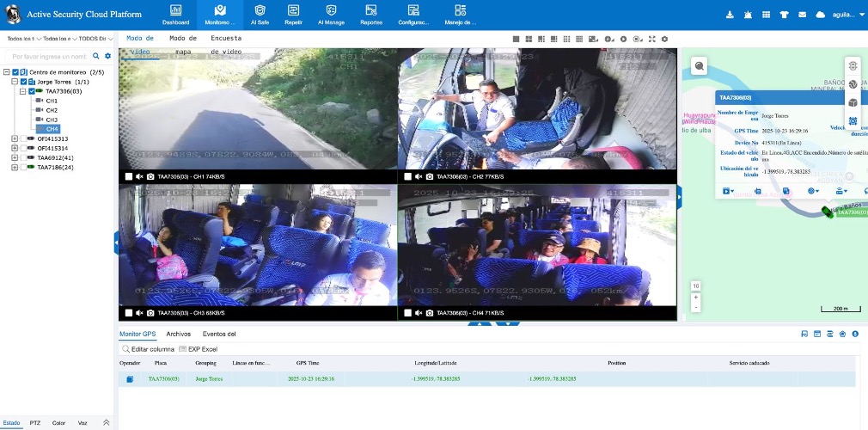Open the grid apps icon in top bar

(x=766, y=15)
